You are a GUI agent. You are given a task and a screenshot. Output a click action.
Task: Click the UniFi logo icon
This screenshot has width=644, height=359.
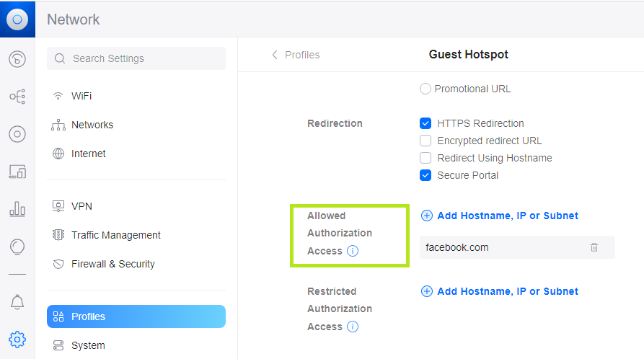pyautogui.click(x=17, y=19)
